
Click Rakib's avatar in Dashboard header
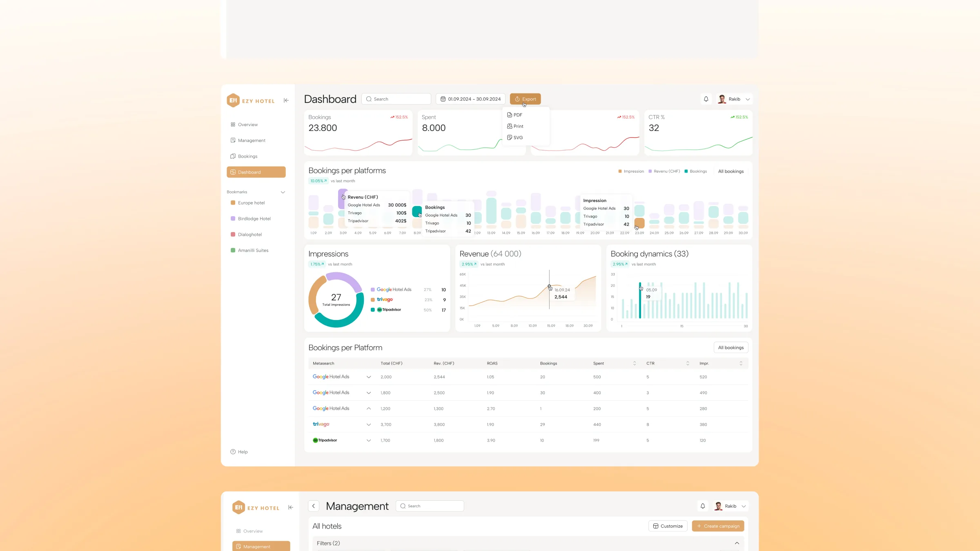pyautogui.click(x=722, y=99)
